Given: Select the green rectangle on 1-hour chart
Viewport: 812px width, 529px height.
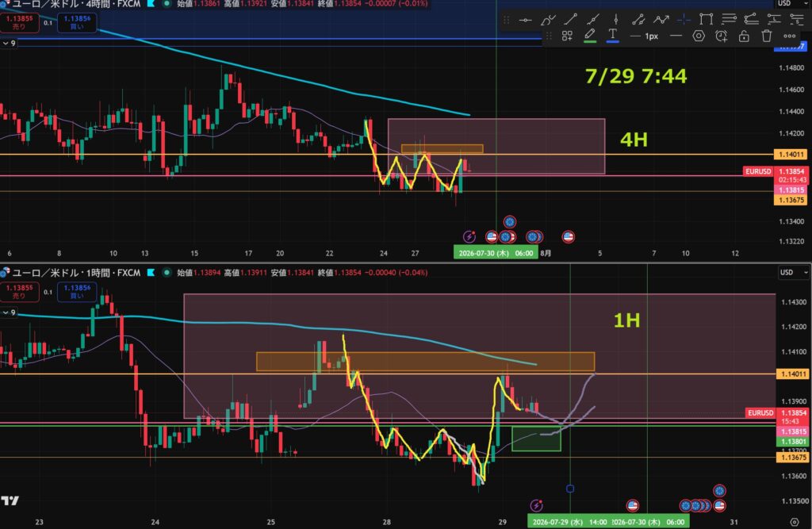Looking at the screenshot, I should [536, 439].
